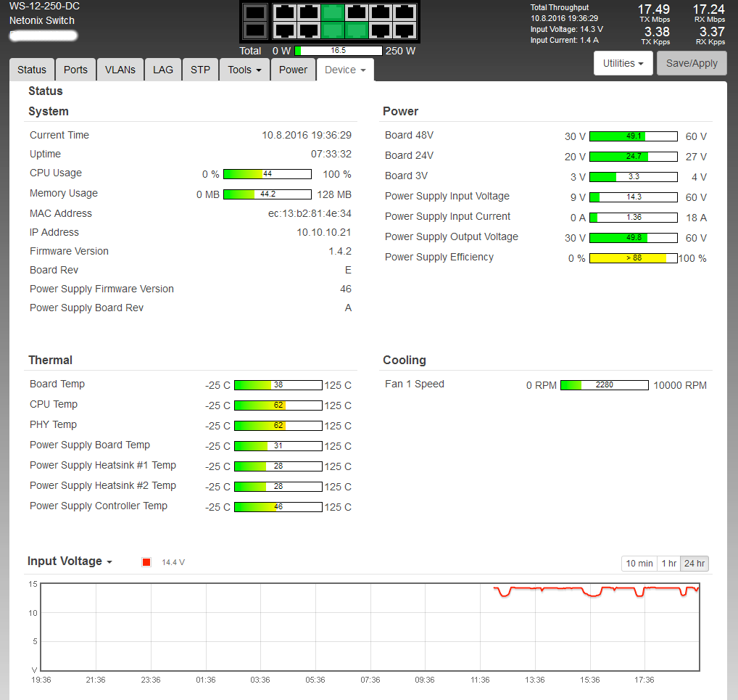Open the Utilities dropdown
The height and width of the screenshot is (700, 738).
coord(623,63)
